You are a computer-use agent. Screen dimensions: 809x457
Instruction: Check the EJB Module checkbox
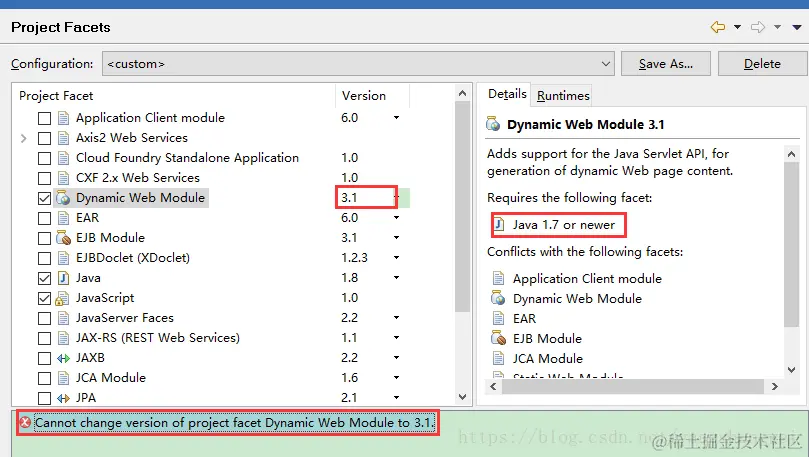tap(44, 238)
